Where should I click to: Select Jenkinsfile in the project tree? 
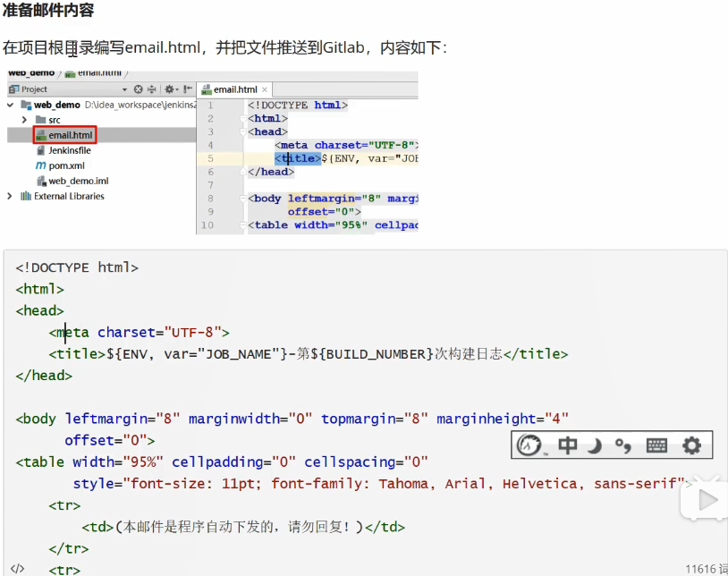tap(70, 150)
